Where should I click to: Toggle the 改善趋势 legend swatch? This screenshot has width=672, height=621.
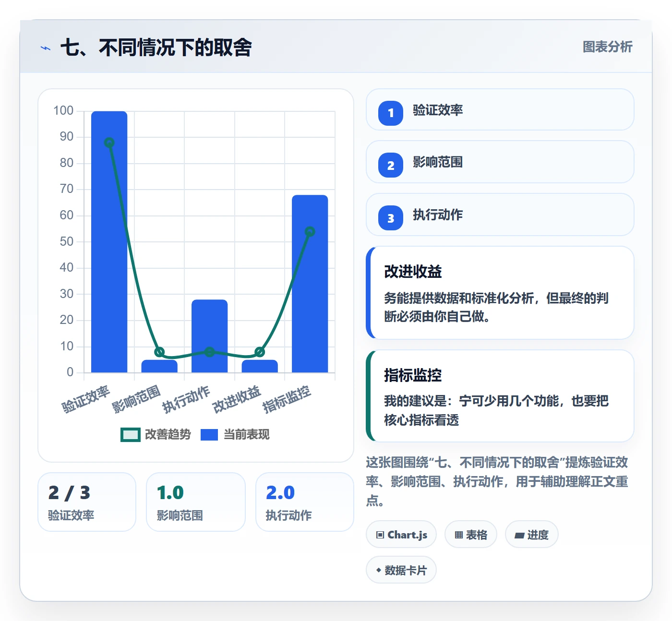pos(131,434)
